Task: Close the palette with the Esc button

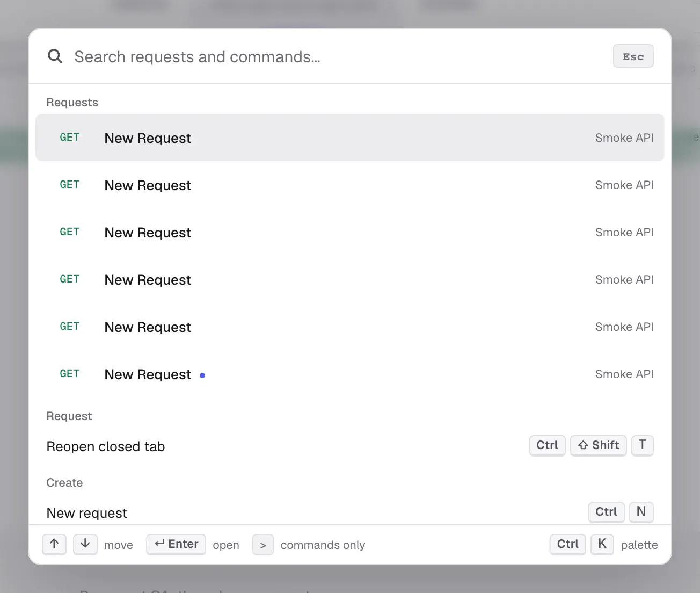Action: point(633,56)
